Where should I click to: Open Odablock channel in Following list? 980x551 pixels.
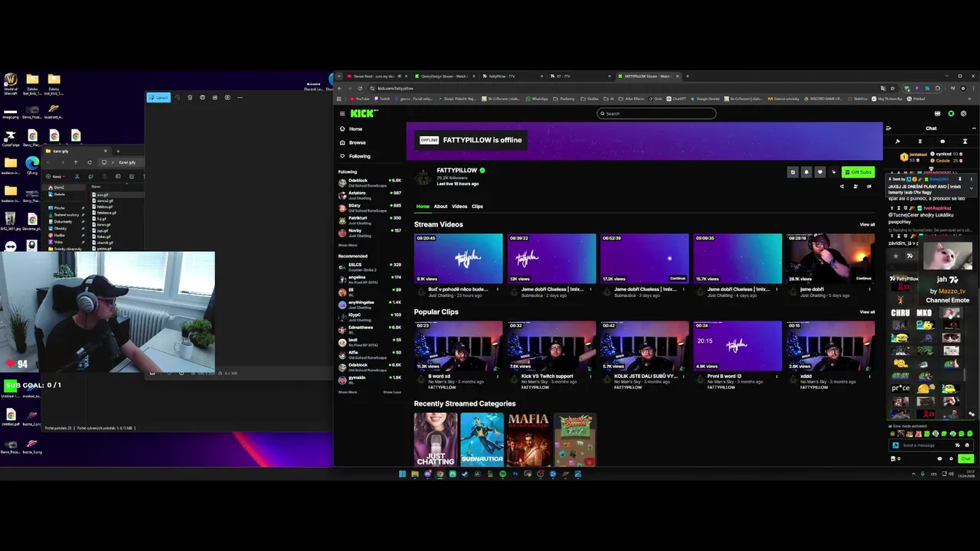pos(370,182)
